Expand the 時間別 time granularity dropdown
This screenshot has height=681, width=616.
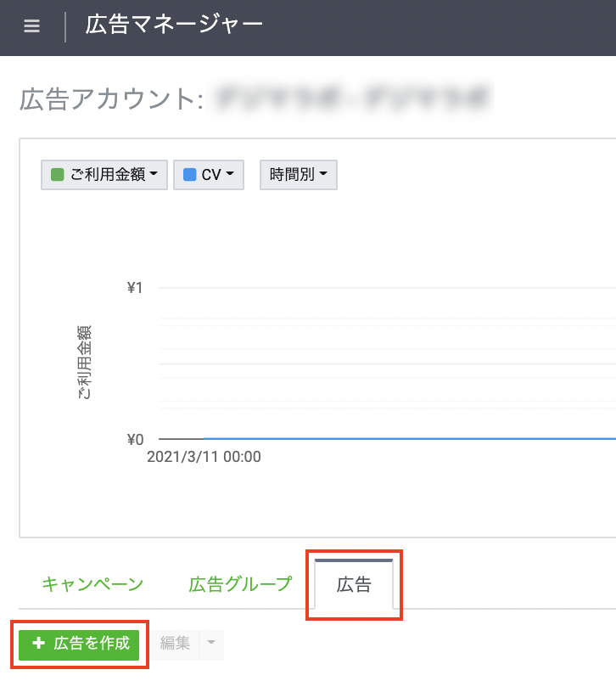pyautogui.click(x=298, y=175)
